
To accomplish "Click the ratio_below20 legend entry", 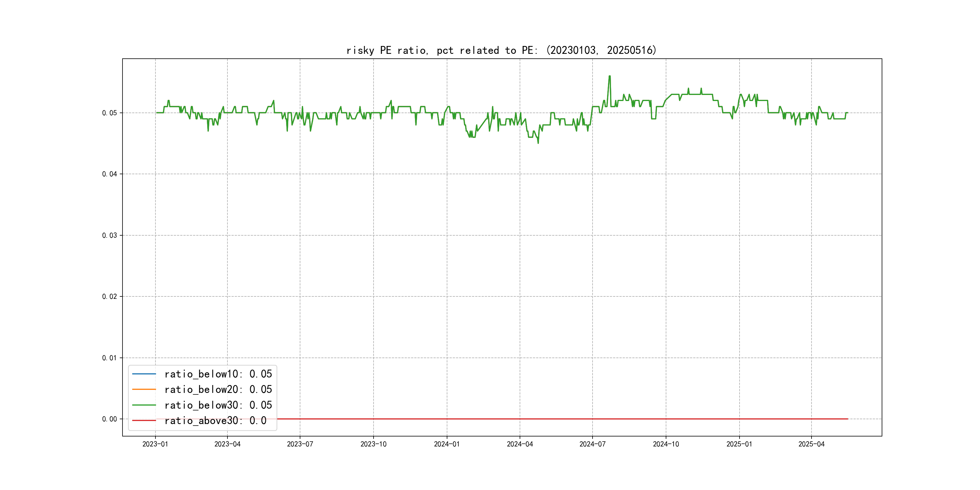I will click(x=218, y=390).
